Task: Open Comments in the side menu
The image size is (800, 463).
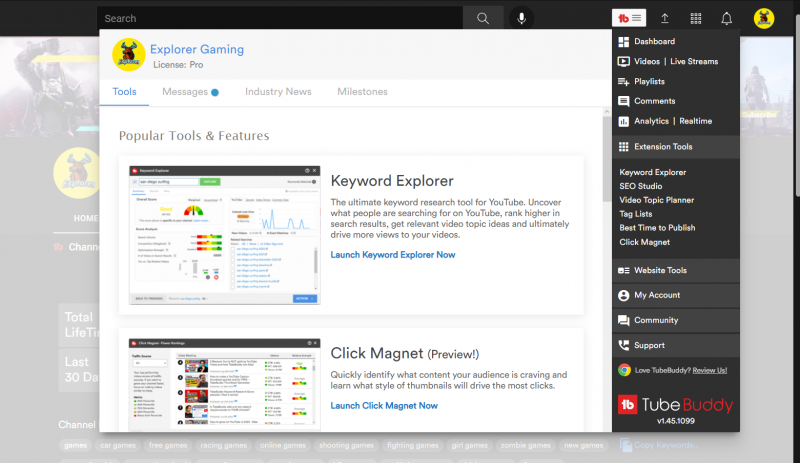Action: 654,101
